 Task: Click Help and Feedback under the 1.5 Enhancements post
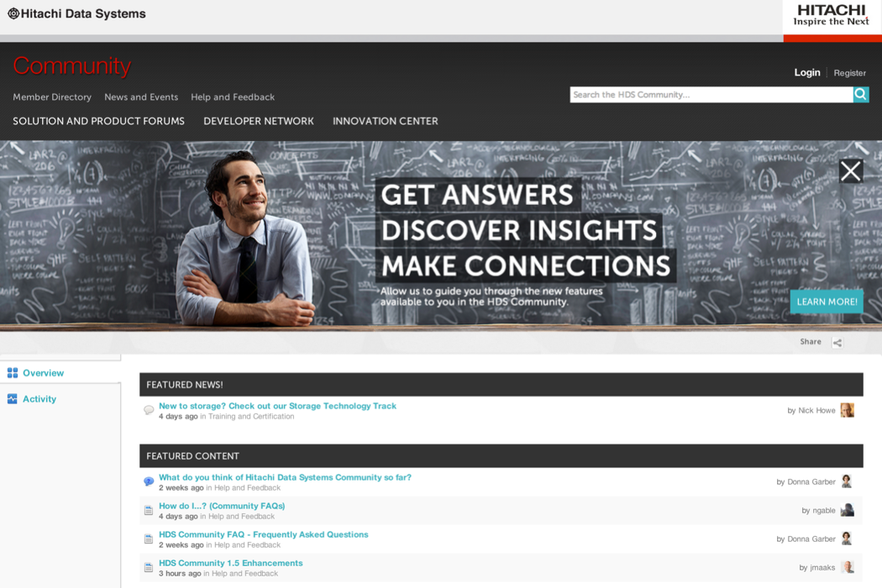(244, 574)
